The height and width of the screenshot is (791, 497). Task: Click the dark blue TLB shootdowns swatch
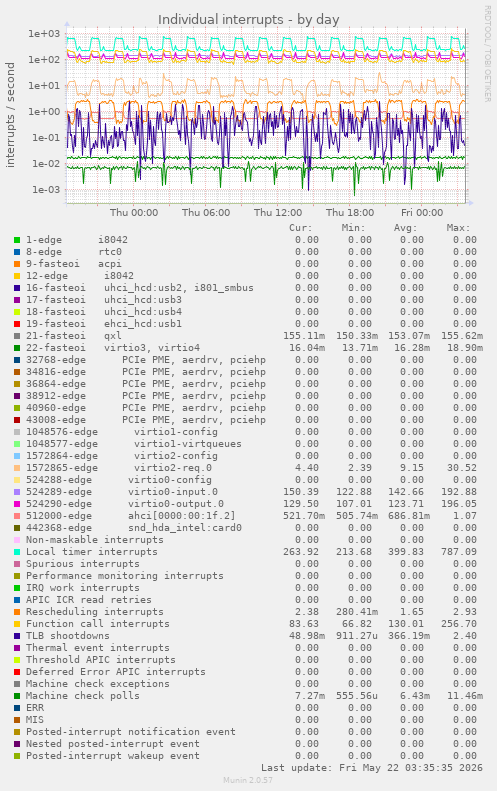click(x=17, y=636)
